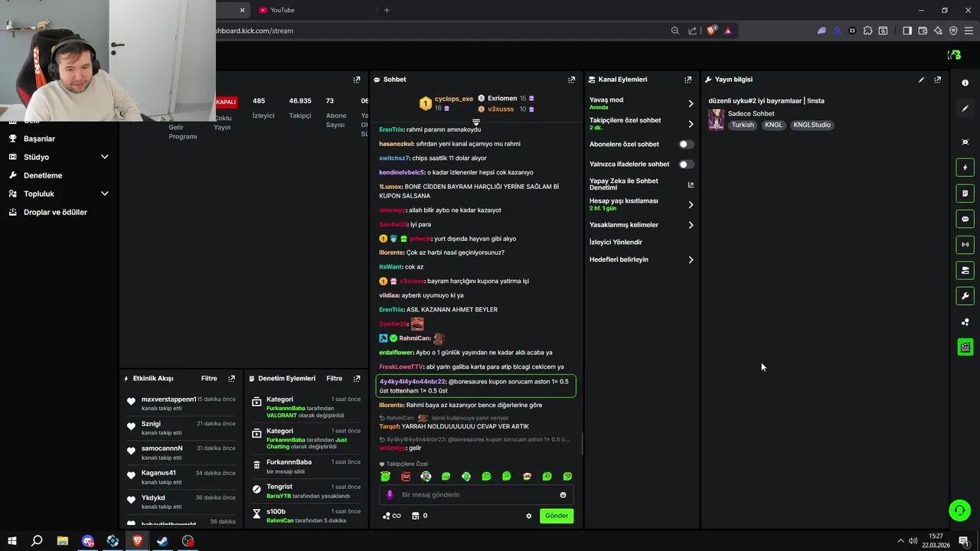Click the browser address bar URL
The height and width of the screenshot is (551, 980).
[x=256, y=31]
